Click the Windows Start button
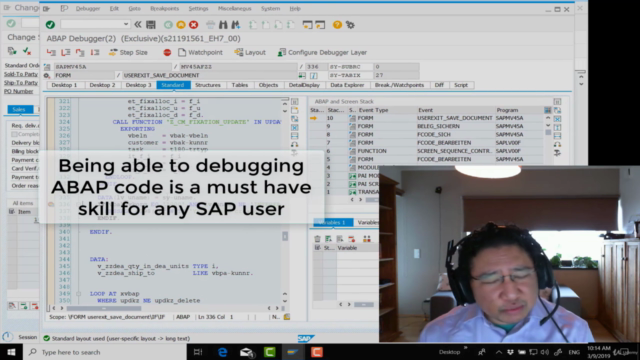 coord(11,352)
